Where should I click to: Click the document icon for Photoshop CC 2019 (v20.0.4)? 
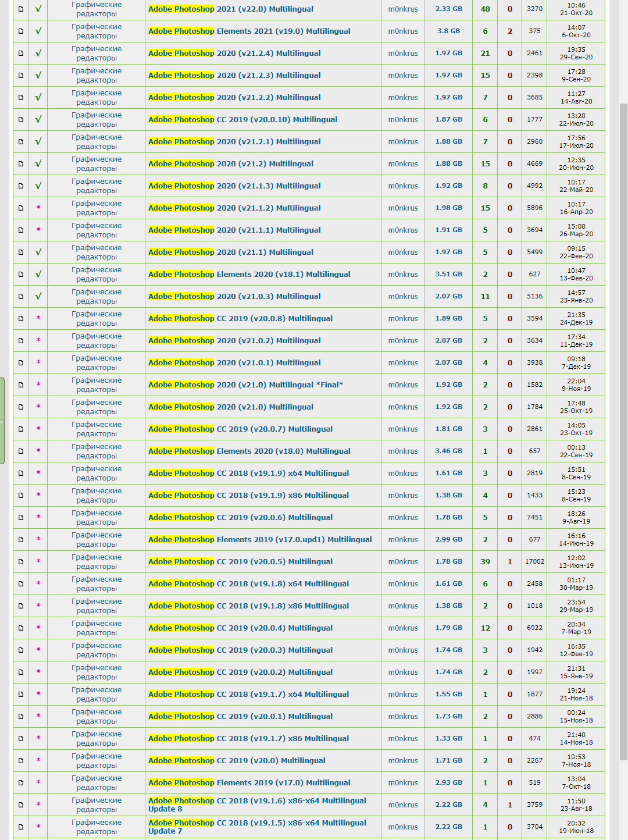21,628
